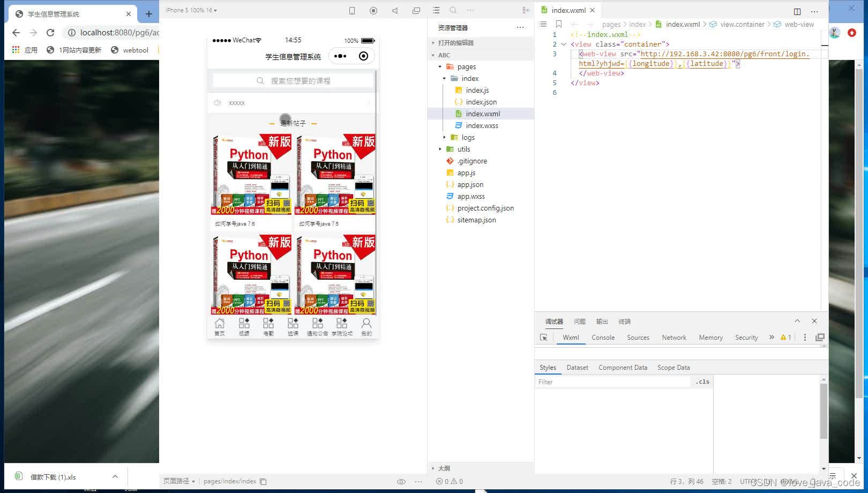Open index.js in the file tree
Viewport: 868px width, 493px height.
coord(477,90)
